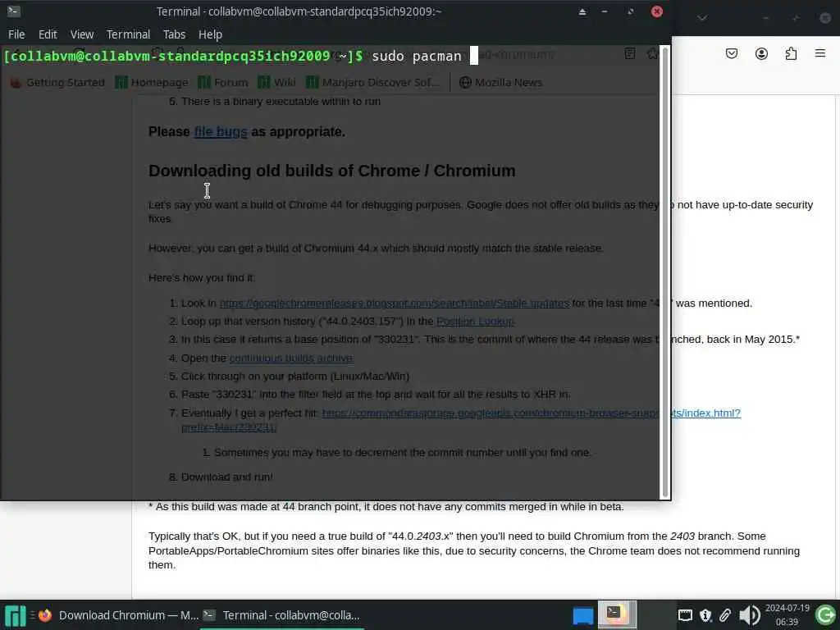The image size is (840, 630).
Task: Roll up the Terminal window with the shade button
Action: [582, 11]
